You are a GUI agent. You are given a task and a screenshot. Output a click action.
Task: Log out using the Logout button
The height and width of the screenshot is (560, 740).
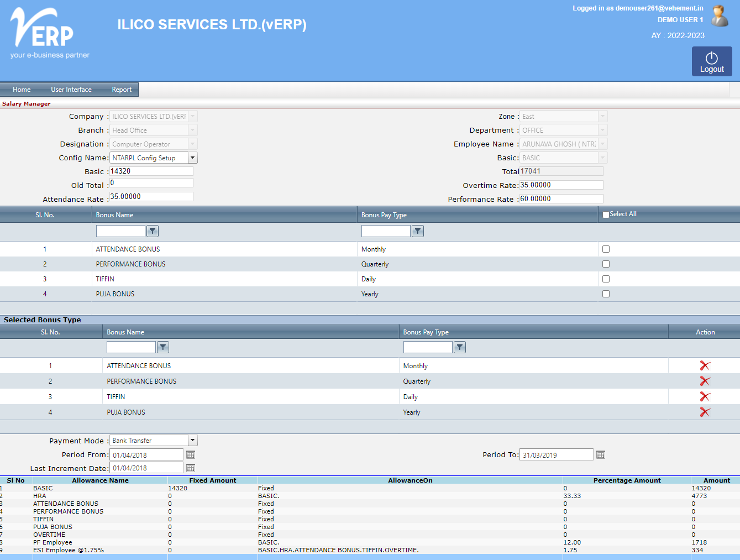pyautogui.click(x=712, y=61)
